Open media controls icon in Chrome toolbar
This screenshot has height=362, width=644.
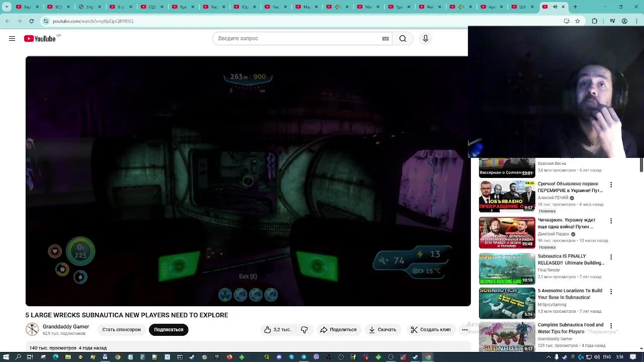(x=612, y=21)
